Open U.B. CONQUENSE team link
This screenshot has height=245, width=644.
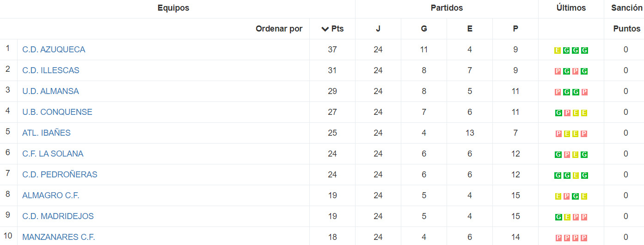[57, 112]
